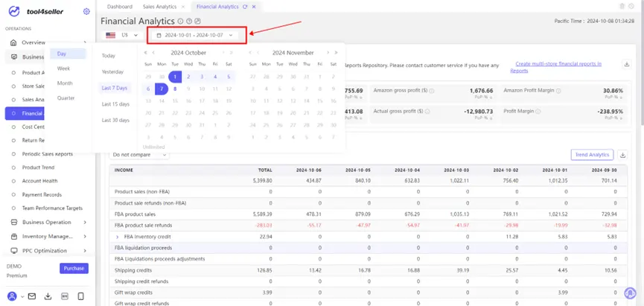Expand the FBA Inventory credit row
644x306 pixels.
click(x=117, y=237)
